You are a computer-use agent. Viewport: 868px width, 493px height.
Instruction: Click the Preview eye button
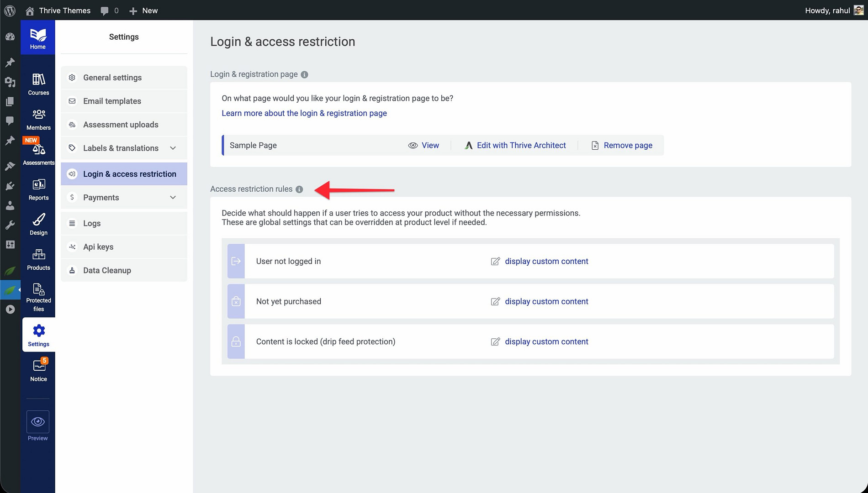coord(38,422)
